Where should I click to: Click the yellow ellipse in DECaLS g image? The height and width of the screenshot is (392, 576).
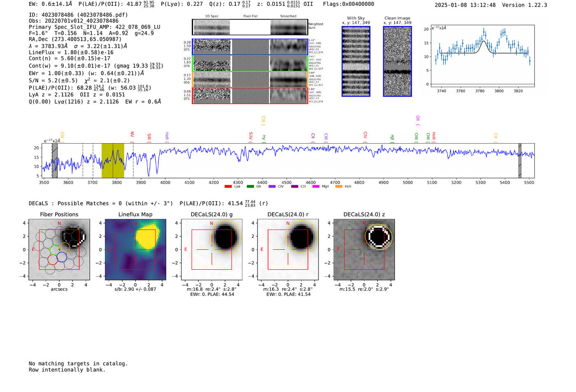pyautogui.click(x=225, y=237)
